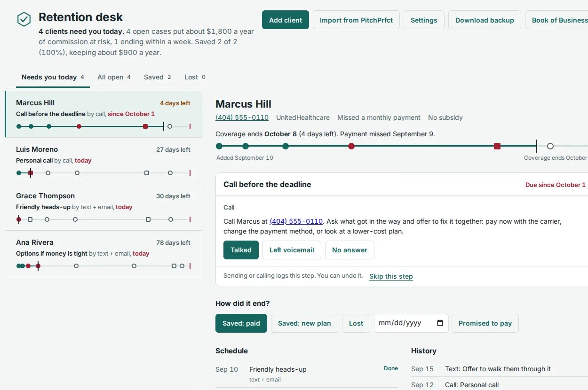Select Luis Moreno client card
This screenshot has height=390, width=588.
coord(103,161)
